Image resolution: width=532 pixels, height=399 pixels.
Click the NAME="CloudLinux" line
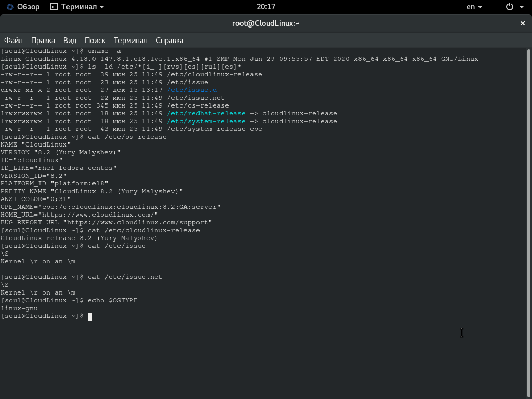coord(36,144)
